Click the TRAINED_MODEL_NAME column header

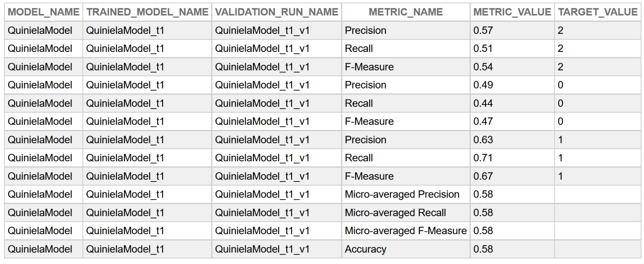pos(147,12)
